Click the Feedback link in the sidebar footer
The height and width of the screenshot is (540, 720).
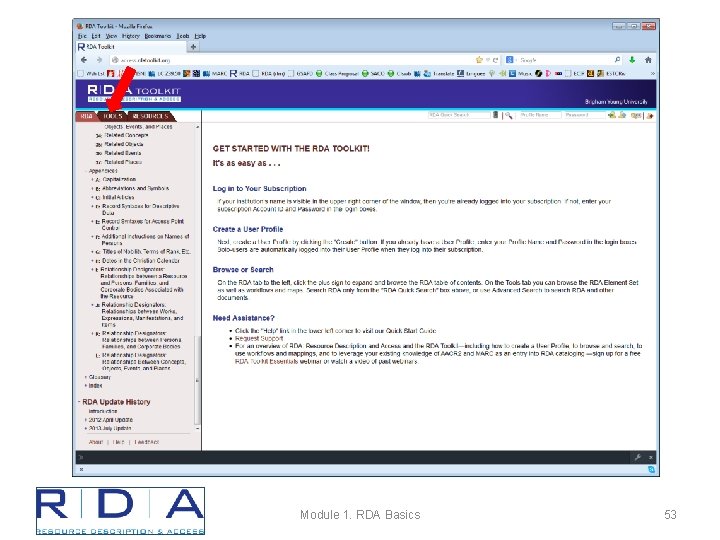tap(147, 442)
